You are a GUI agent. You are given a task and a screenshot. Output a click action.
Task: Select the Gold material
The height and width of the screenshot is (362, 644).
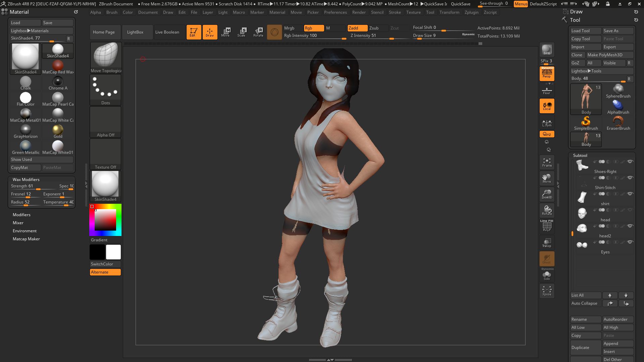(58, 131)
